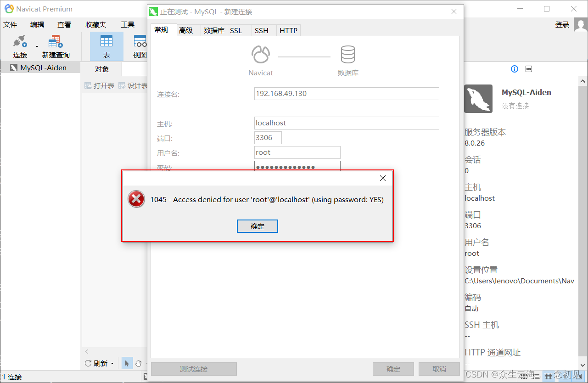The width and height of the screenshot is (588, 383).
Task: Click the 用户名 field with root
Action: [x=297, y=152]
